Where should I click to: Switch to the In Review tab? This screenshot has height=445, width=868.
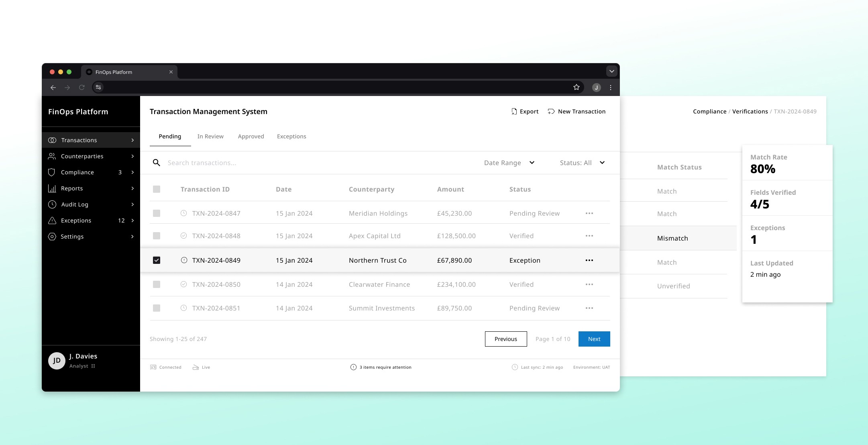click(210, 137)
